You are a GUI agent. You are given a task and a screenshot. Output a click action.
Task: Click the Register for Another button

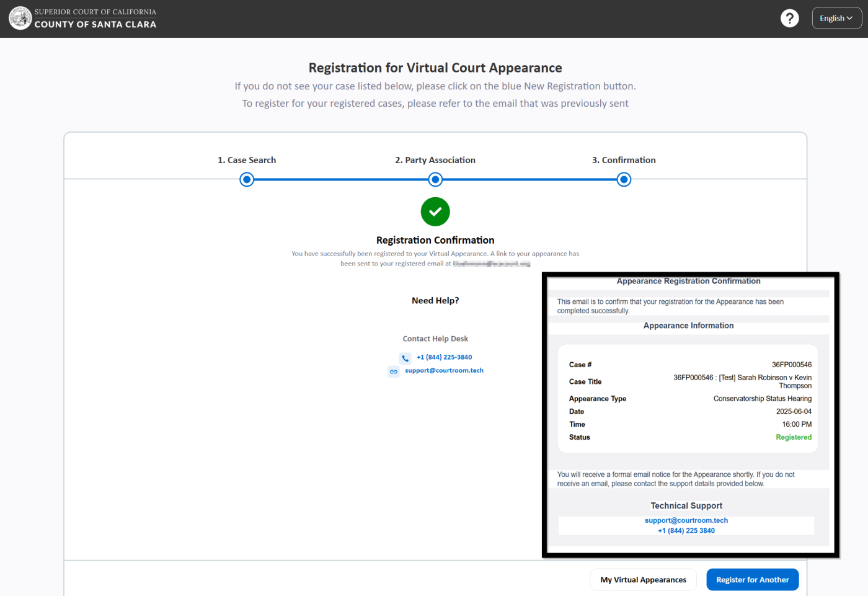(752, 580)
